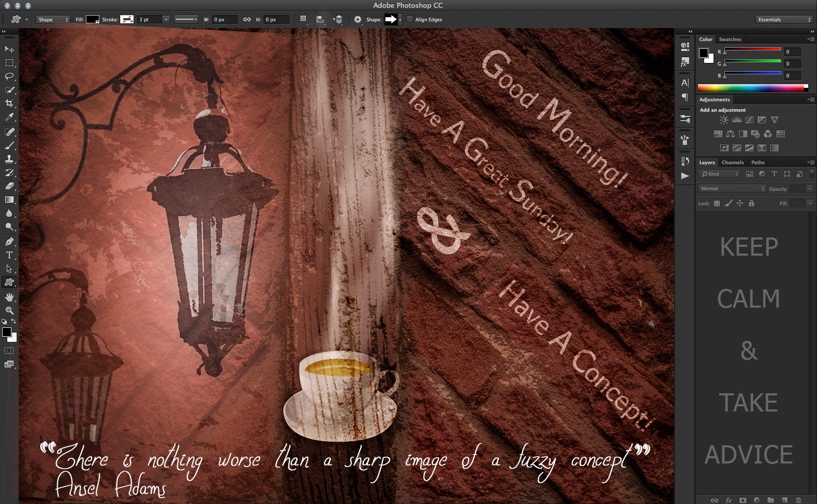Open the custom Shape picker dropdown

pos(400,20)
